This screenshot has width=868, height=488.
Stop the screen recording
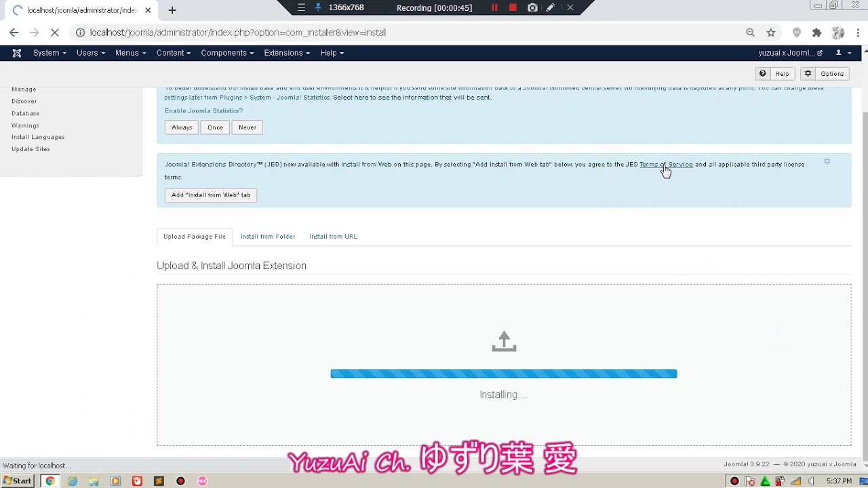(x=513, y=7)
